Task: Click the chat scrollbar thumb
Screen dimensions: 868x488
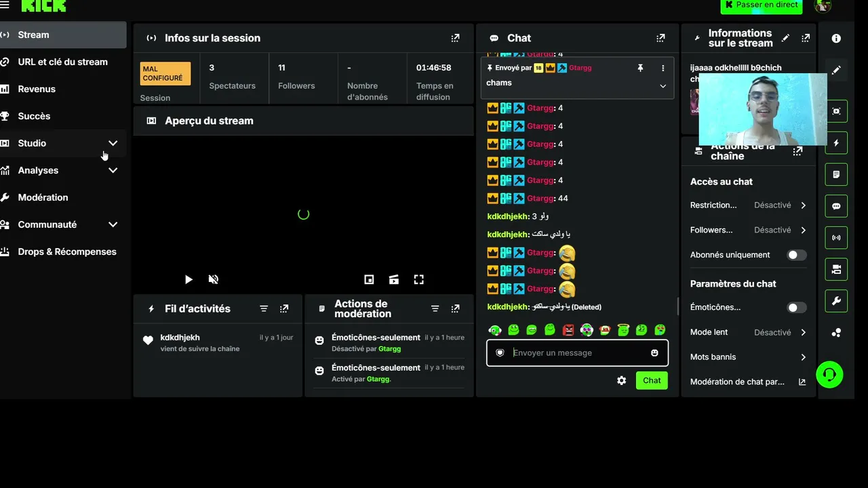Action: [678, 307]
